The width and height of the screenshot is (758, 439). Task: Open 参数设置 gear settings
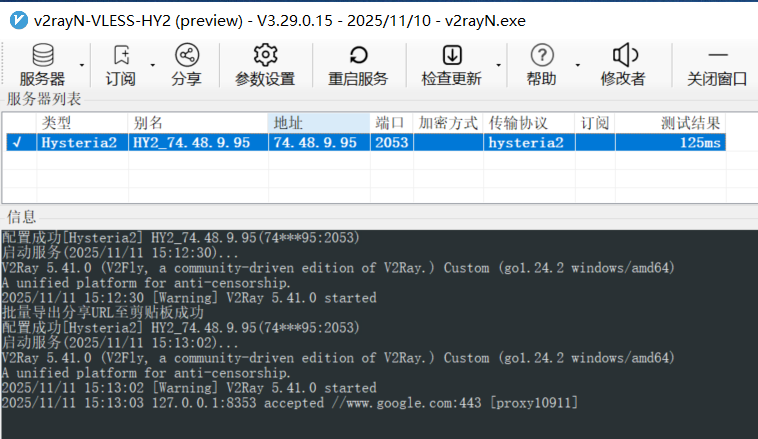coord(265,55)
